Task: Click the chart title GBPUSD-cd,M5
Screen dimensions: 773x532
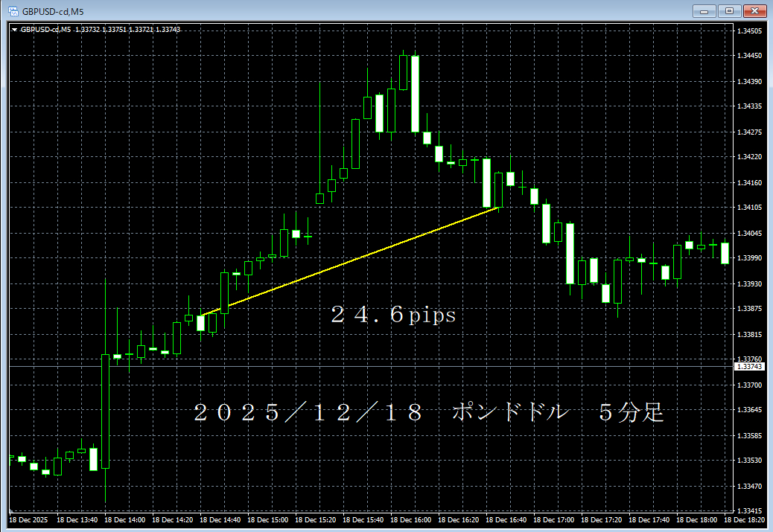Action: pyautogui.click(x=53, y=11)
